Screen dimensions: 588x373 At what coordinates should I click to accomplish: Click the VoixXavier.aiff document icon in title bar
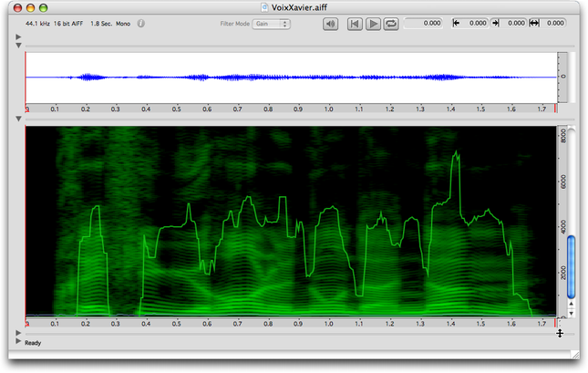coord(264,6)
